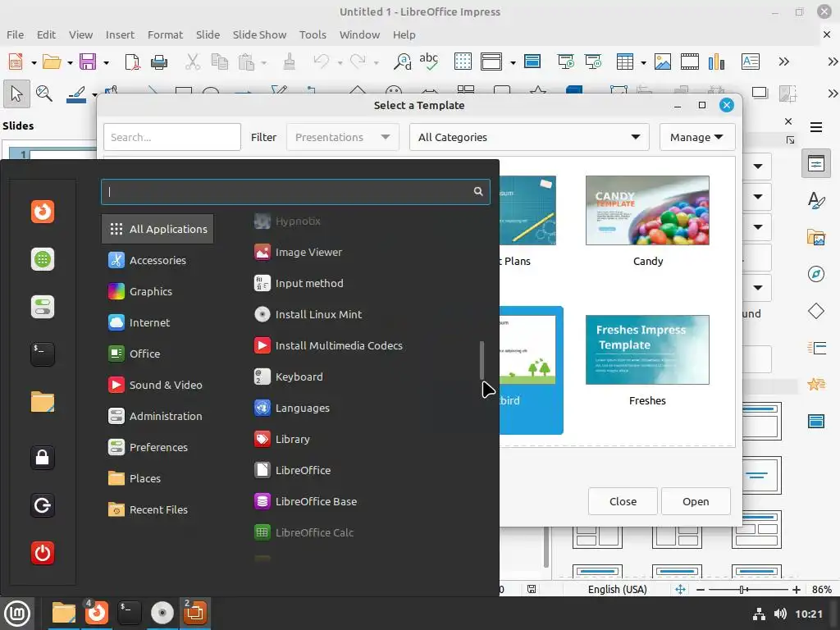Expand the Display Views dropdown arrow
The image size is (840, 630).
(x=513, y=62)
